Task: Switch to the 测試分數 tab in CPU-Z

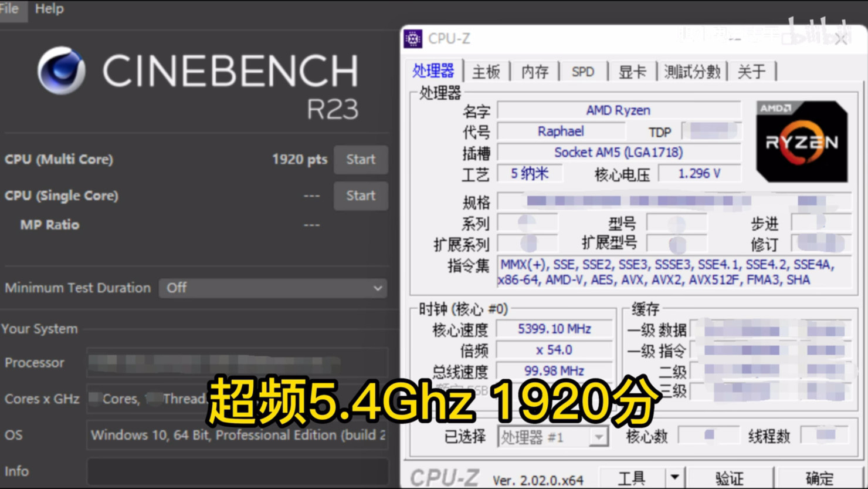Action: click(692, 72)
